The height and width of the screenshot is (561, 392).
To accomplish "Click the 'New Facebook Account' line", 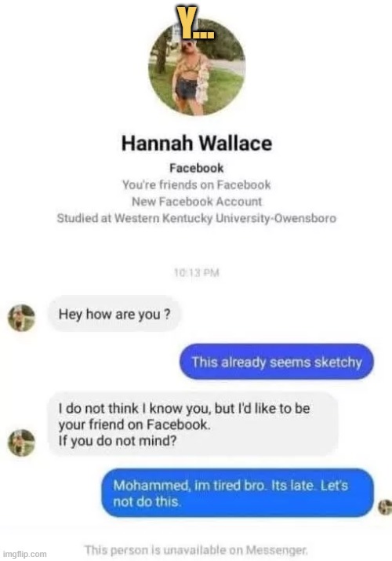I will [197, 202].
